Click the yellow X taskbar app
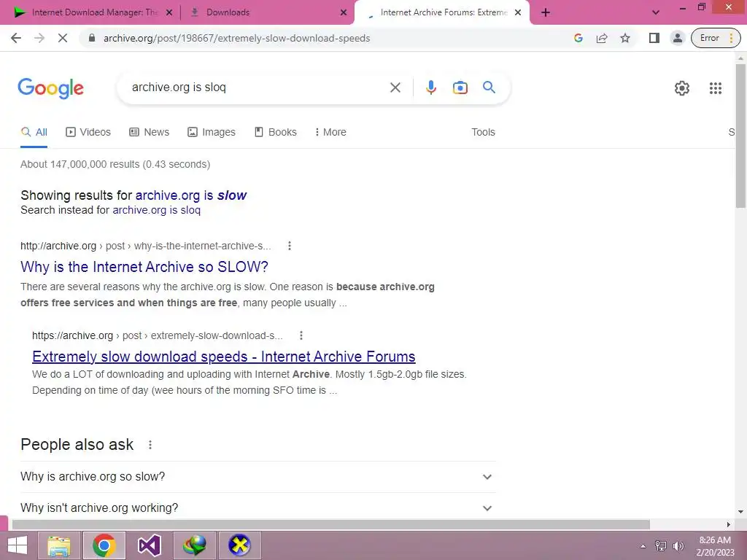747x560 pixels. [239, 545]
